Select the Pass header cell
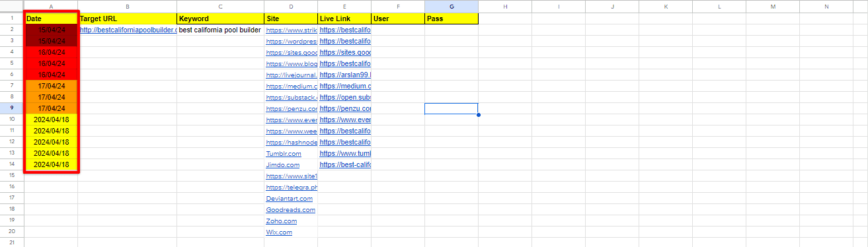 point(452,19)
